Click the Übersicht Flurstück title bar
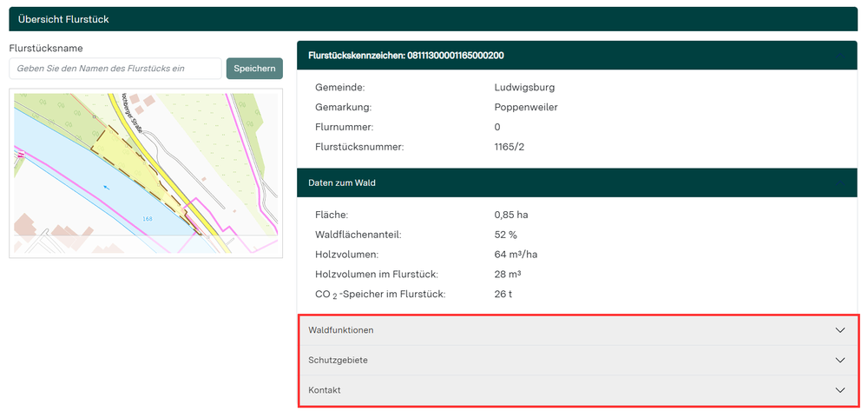The width and height of the screenshot is (868, 418). tap(433, 19)
